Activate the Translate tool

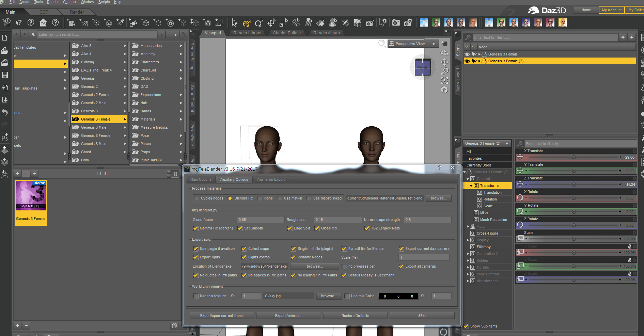[x=271, y=23]
